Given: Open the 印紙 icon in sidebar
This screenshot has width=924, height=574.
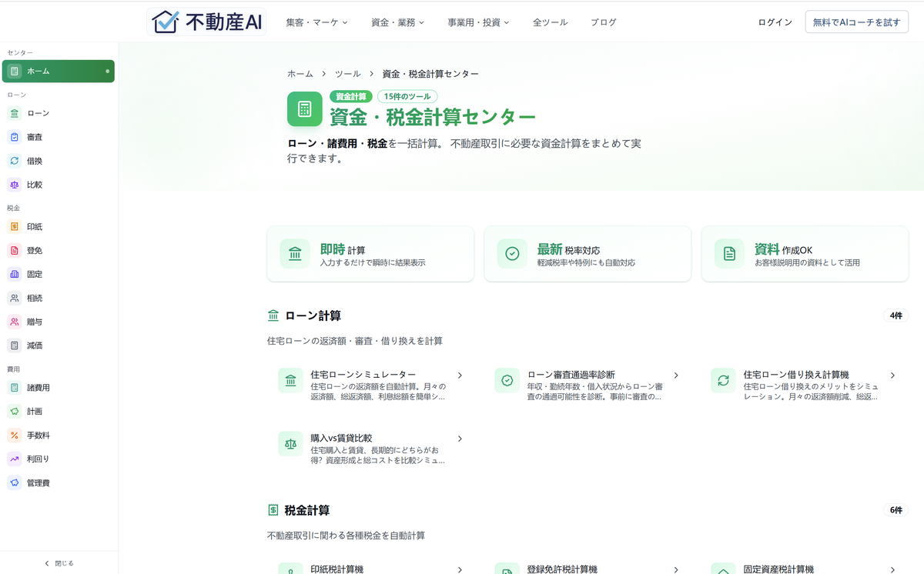Looking at the screenshot, I should 15,226.
